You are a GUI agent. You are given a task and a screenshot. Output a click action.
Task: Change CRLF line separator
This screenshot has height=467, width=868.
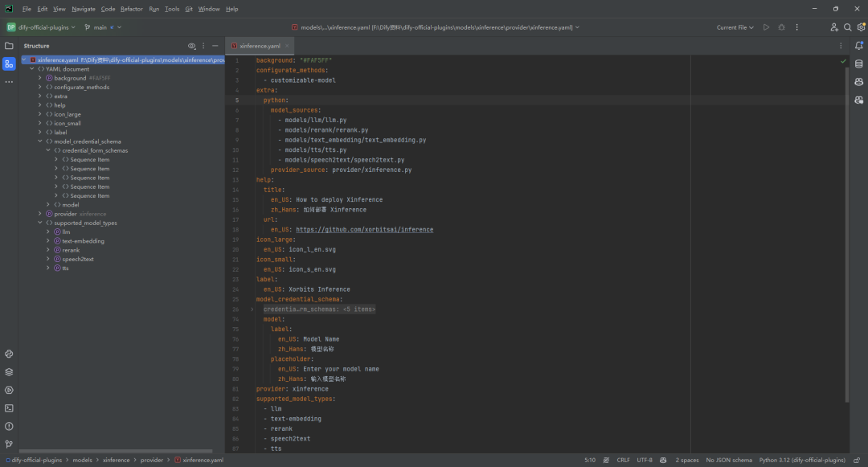[x=624, y=461]
